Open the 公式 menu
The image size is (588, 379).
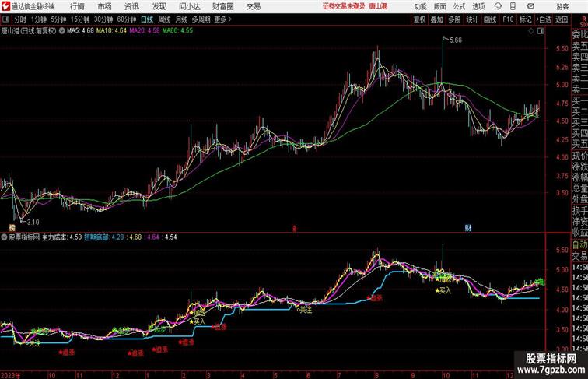[x=459, y=6]
